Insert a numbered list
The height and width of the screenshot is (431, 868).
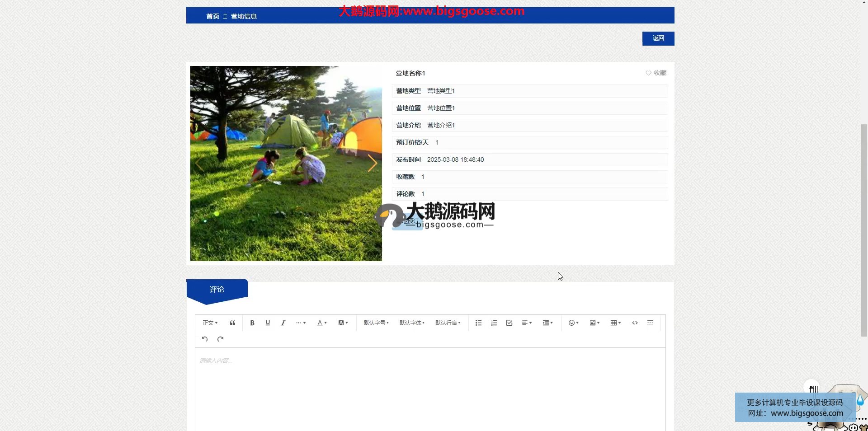coord(494,323)
